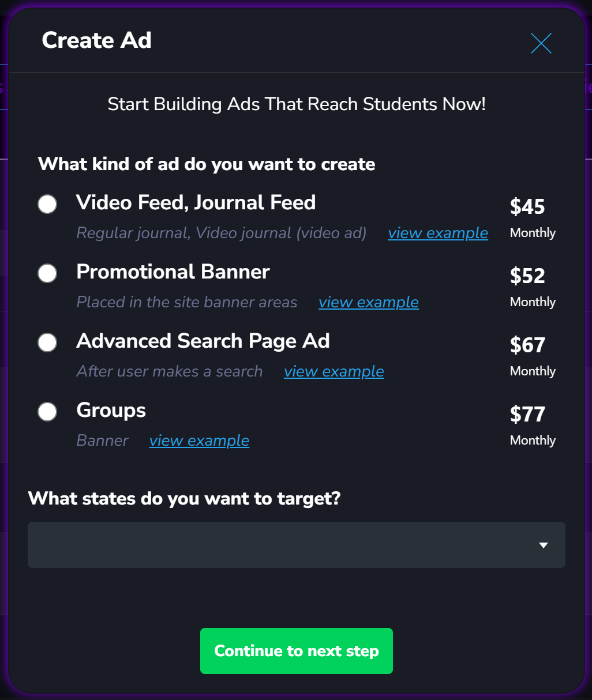This screenshot has height=700, width=592.
Task: Click the "Video Feed, Journal Feed" option title
Action: 196,203
